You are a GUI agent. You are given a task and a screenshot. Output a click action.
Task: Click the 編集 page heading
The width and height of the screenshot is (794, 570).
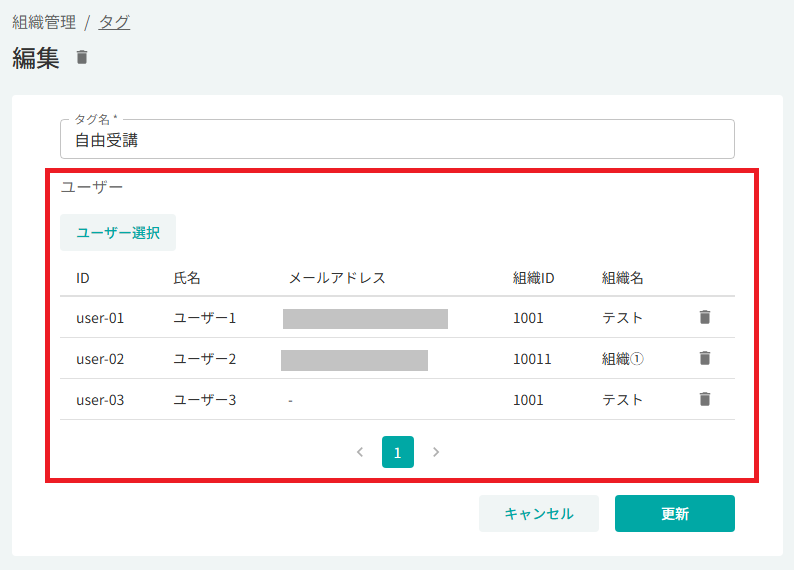(35, 58)
